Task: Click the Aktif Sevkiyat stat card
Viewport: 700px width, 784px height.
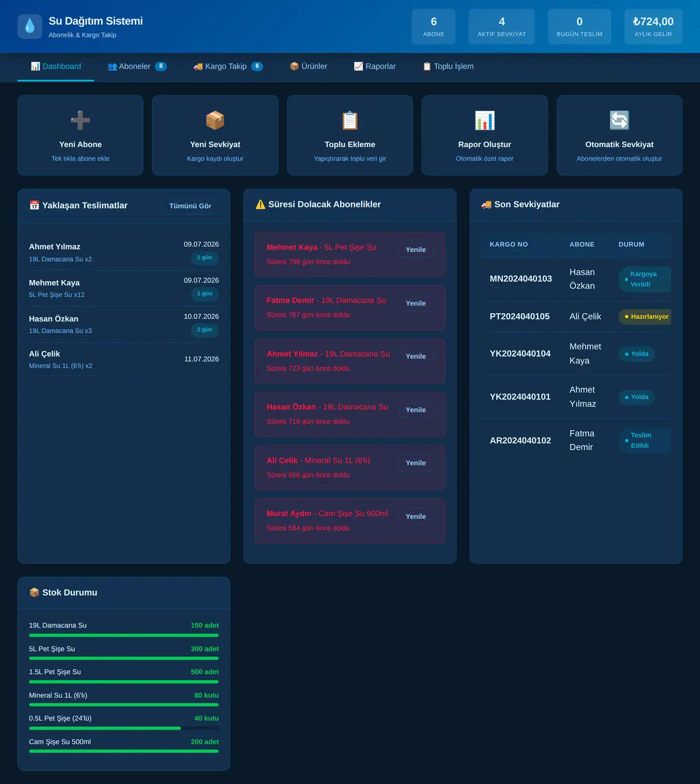Action: pos(502,27)
